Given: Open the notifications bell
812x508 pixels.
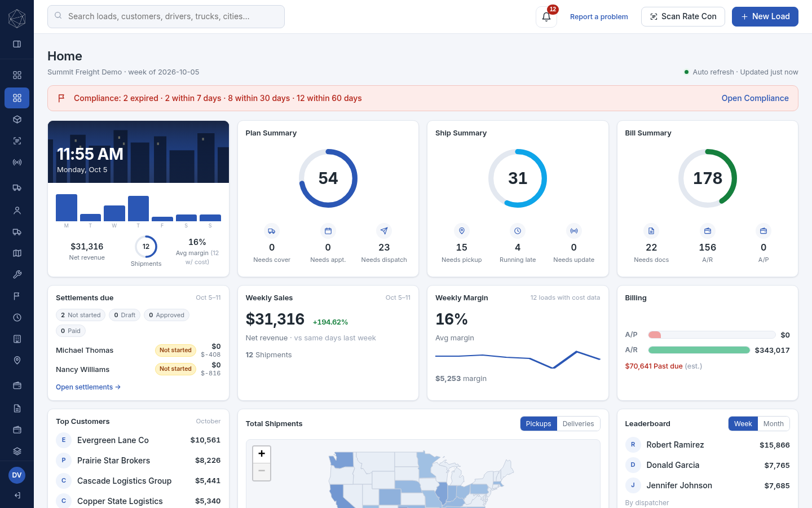Looking at the screenshot, I should point(546,17).
